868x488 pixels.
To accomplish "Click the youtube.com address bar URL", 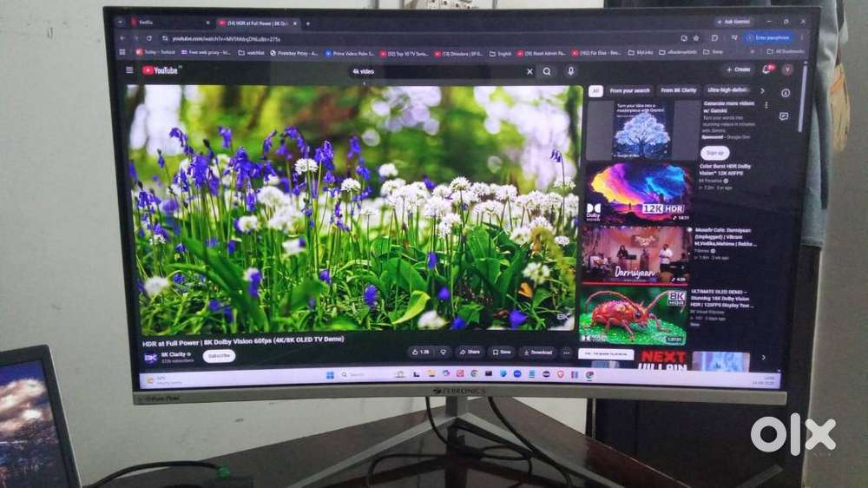I will point(226,39).
